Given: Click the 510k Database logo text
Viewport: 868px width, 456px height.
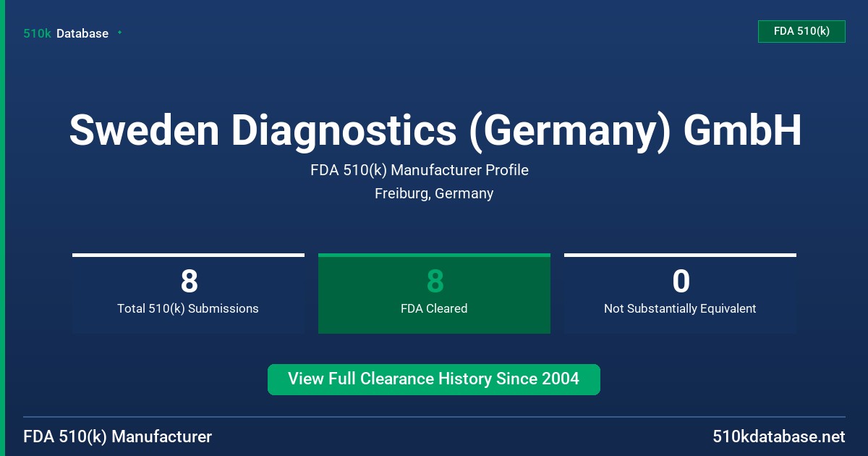Looking at the screenshot, I should tap(66, 33).
